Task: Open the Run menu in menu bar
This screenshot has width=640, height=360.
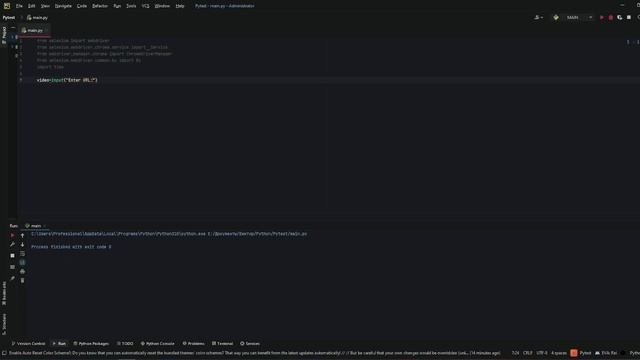Action: pyautogui.click(x=117, y=6)
